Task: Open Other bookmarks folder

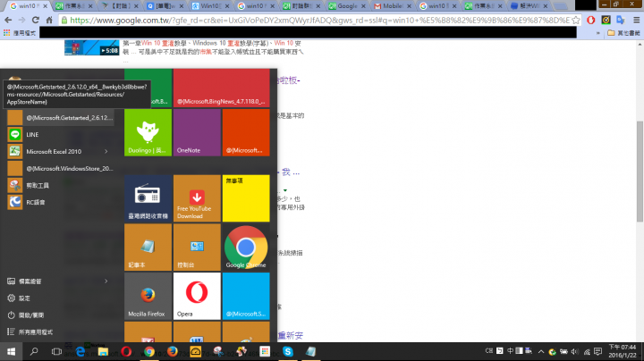Action: (x=623, y=33)
